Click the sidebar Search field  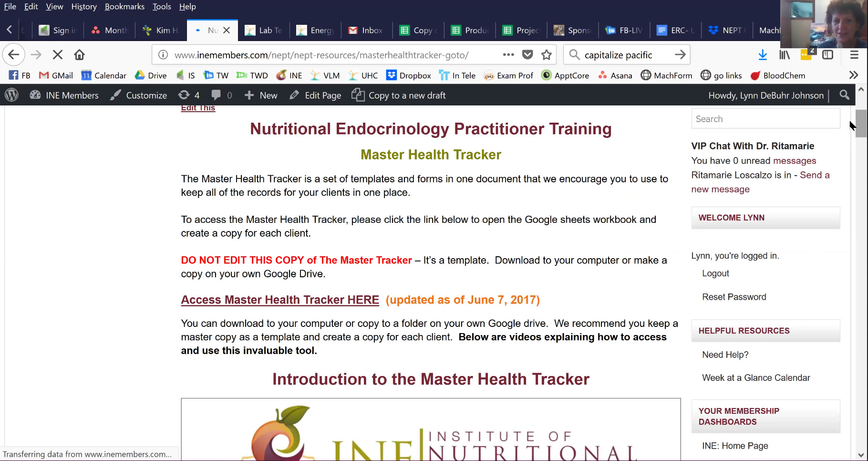[x=765, y=119]
